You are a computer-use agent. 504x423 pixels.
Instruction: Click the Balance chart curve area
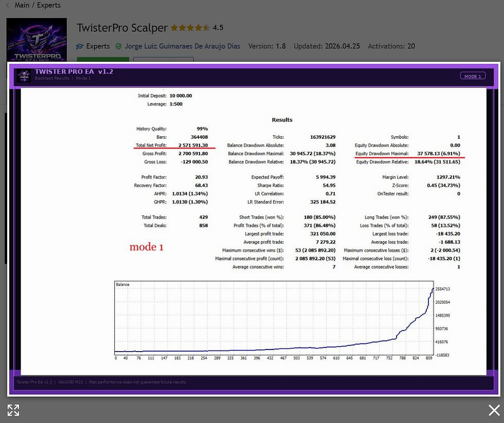[274, 318]
